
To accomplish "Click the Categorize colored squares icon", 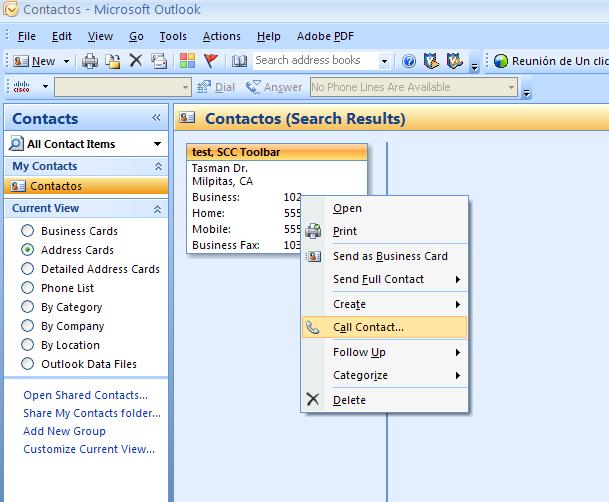I will (x=187, y=61).
